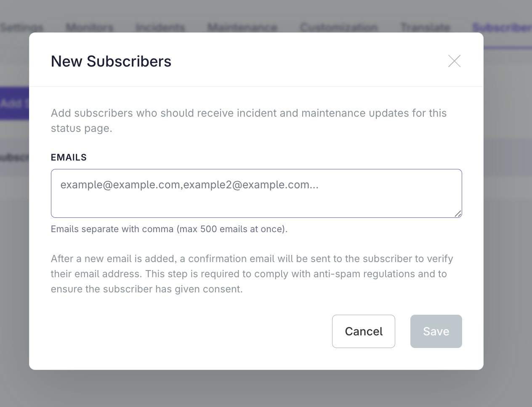The image size is (532, 407).
Task: Click the EMAILS field label
Action: click(69, 157)
